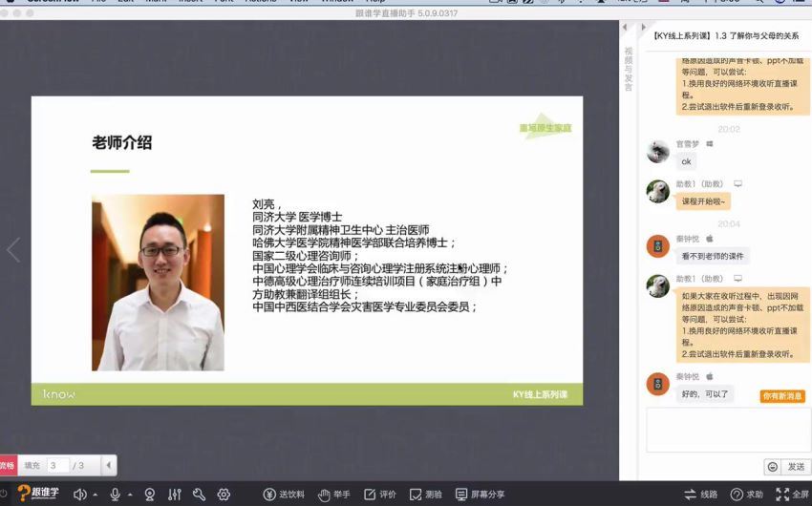This screenshot has width=812, height=506.
Task: Switch 线路 network line
Action: click(x=700, y=495)
